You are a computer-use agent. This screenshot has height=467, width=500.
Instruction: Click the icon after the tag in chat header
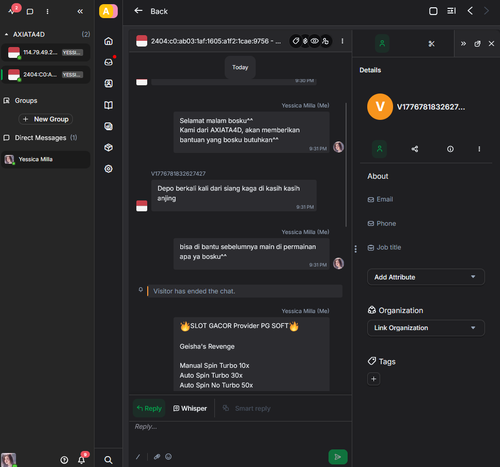click(305, 41)
